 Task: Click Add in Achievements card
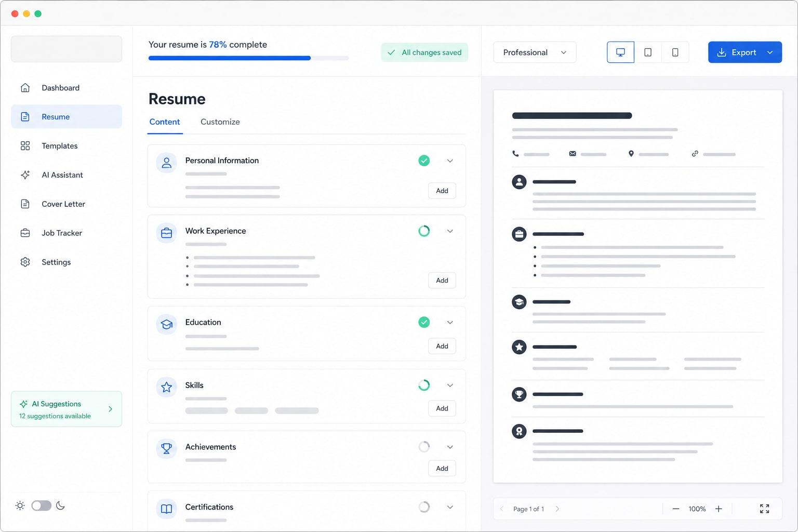[442, 469]
